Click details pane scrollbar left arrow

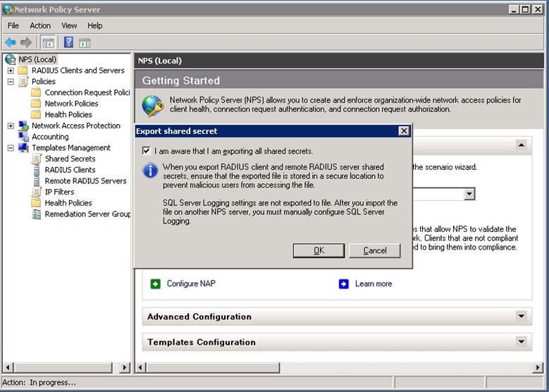pos(140,367)
